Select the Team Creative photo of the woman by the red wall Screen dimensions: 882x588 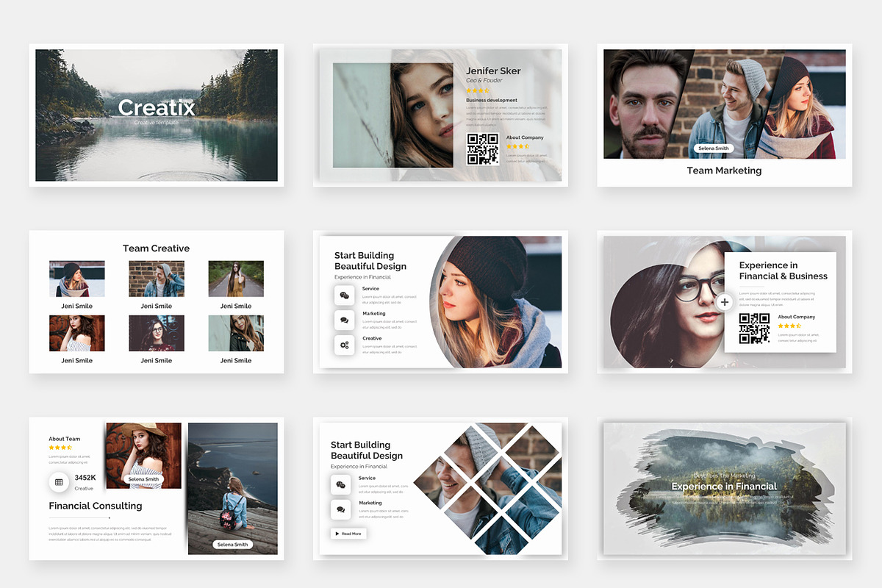coord(77,333)
